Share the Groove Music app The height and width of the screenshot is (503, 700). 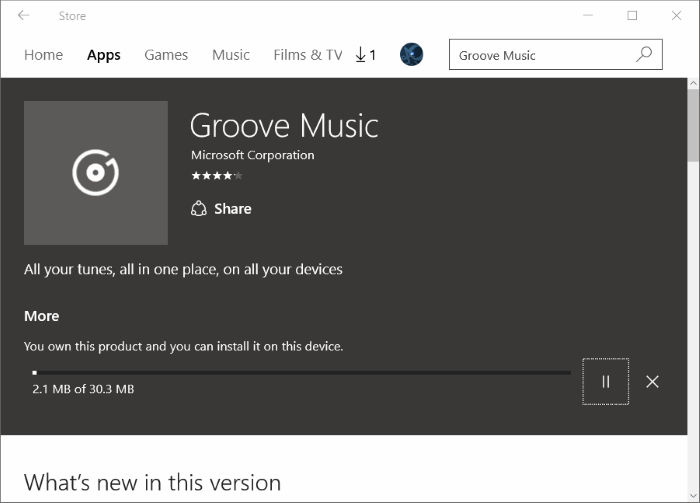coord(221,208)
